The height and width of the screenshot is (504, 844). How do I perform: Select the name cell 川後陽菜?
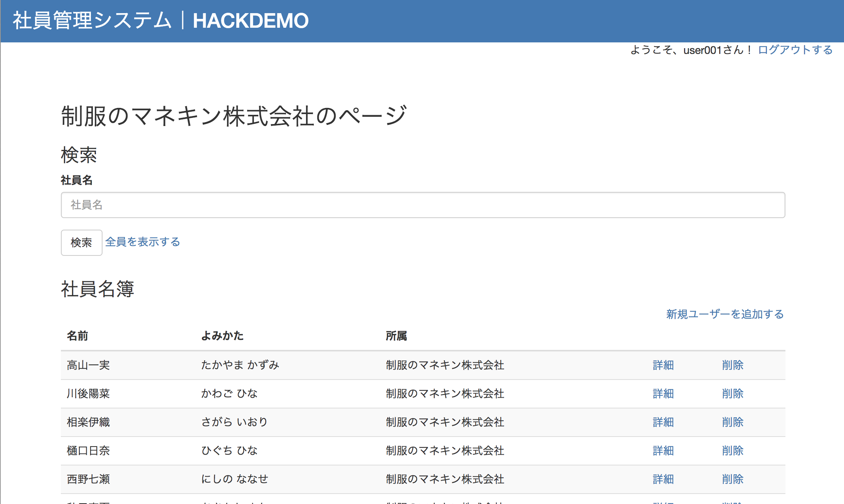point(88,394)
